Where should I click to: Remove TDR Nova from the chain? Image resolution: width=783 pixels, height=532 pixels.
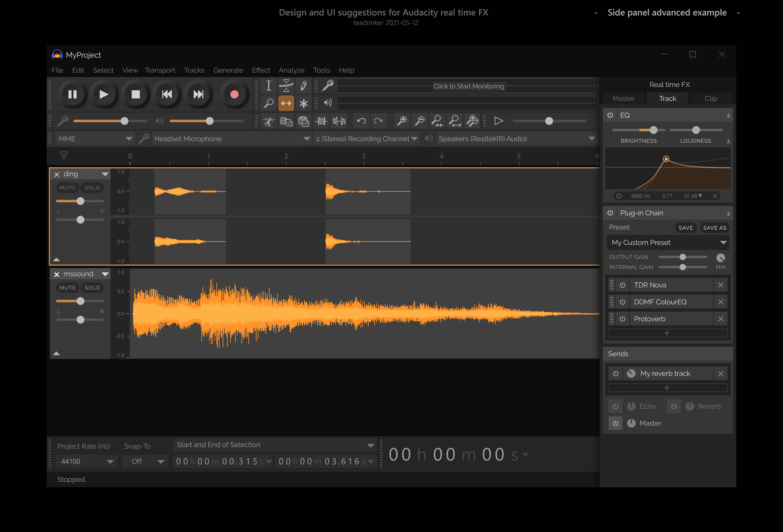click(721, 285)
